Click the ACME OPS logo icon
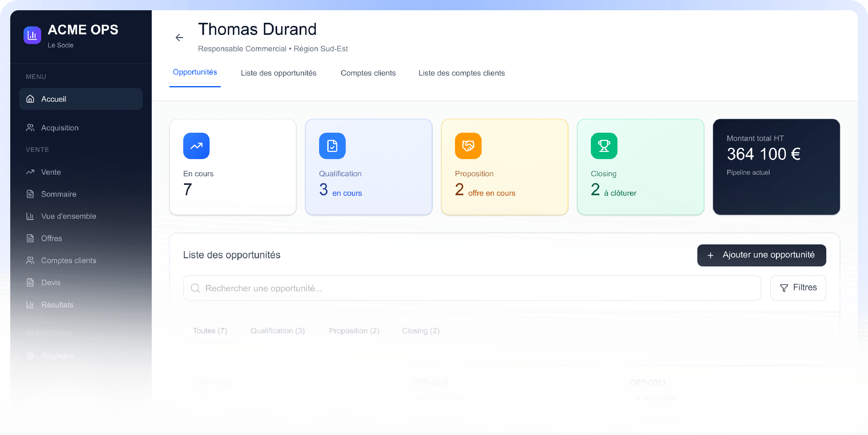Screen dimensions: 868x435 [32, 35]
